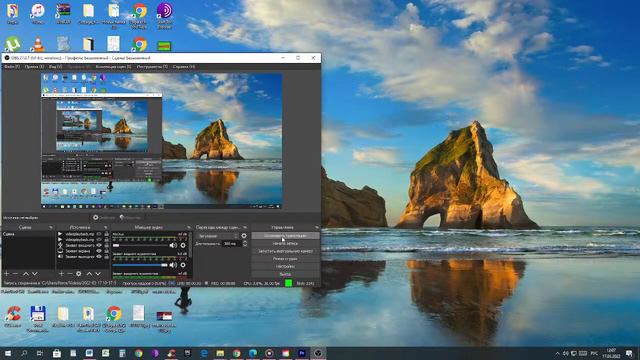Viewport: 640px width, 360px height.
Task: Toggle visibility eye for Захват экрана source
Action: coord(98,251)
